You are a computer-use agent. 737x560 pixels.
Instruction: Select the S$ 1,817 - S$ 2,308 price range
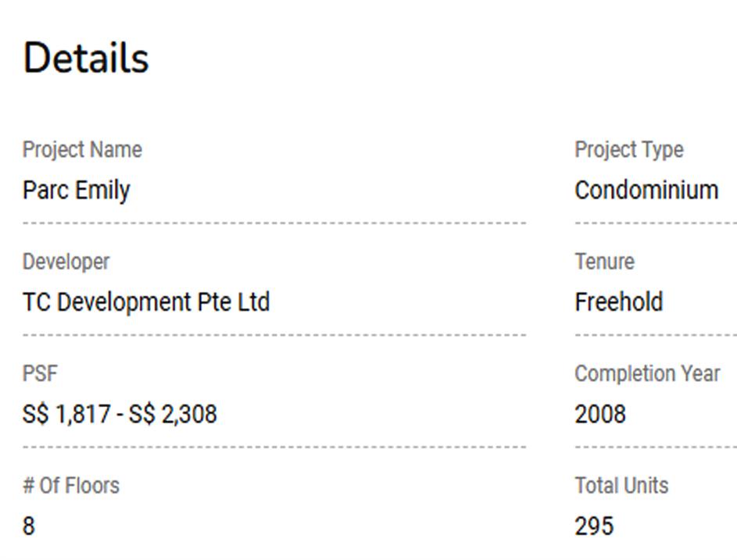tap(120, 414)
